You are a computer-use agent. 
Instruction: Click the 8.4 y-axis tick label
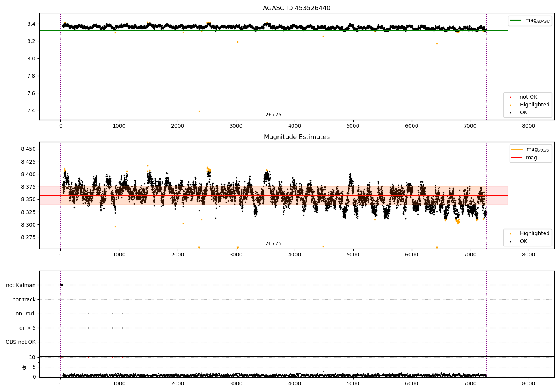point(31,24)
